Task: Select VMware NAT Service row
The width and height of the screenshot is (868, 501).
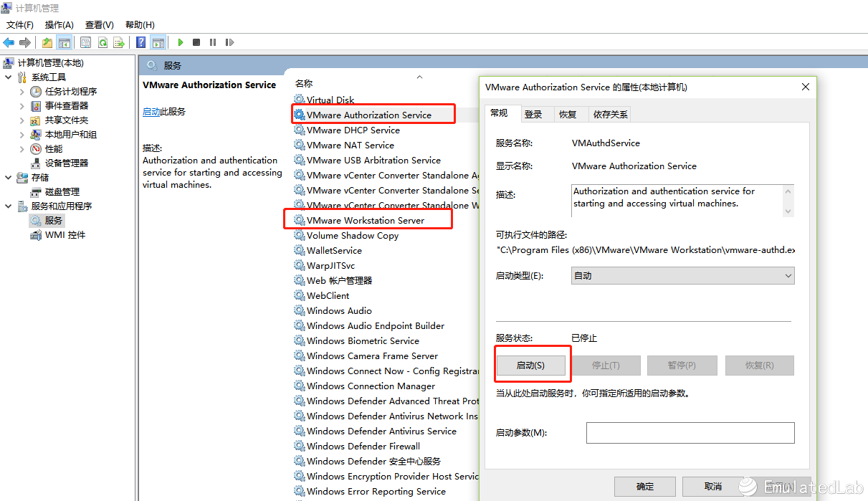Action: (350, 145)
